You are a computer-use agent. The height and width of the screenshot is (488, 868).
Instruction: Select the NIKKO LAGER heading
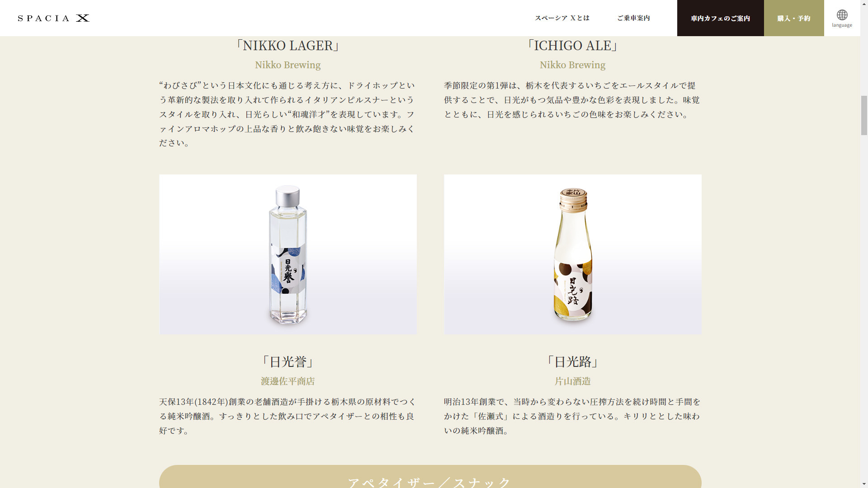tap(288, 46)
